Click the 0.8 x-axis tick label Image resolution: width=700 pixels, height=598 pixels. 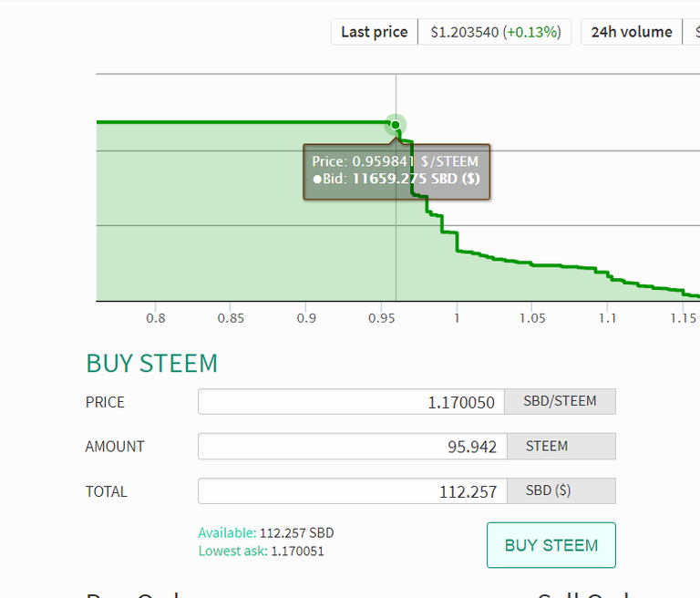pyautogui.click(x=156, y=318)
